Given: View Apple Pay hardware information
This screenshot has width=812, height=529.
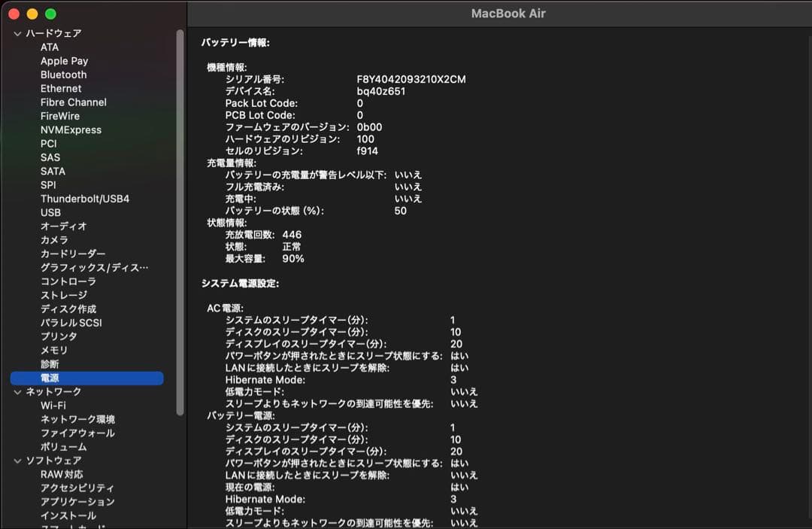Looking at the screenshot, I should [64, 60].
